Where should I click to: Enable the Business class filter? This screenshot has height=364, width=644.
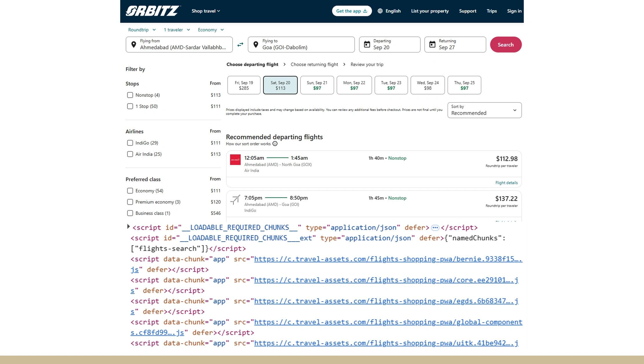130,213
